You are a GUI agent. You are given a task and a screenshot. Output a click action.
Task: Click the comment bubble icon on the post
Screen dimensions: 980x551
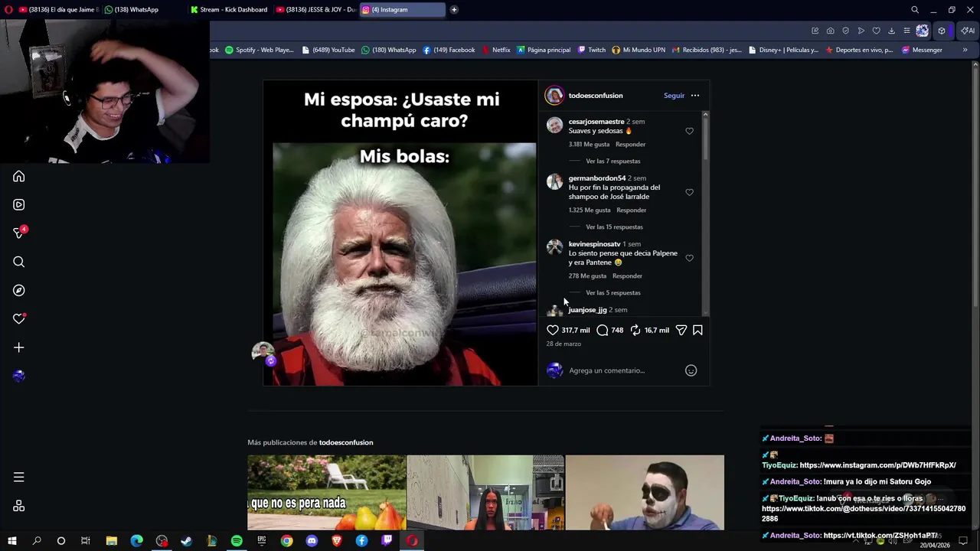pyautogui.click(x=603, y=330)
